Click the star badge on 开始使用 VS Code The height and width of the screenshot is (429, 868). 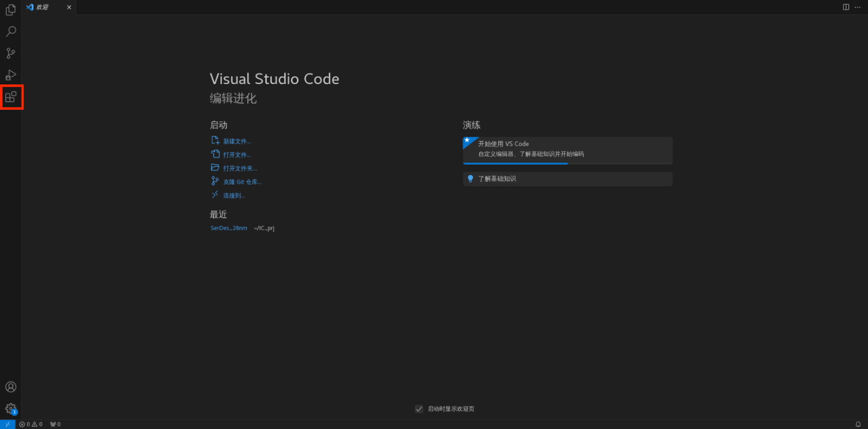pos(468,141)
